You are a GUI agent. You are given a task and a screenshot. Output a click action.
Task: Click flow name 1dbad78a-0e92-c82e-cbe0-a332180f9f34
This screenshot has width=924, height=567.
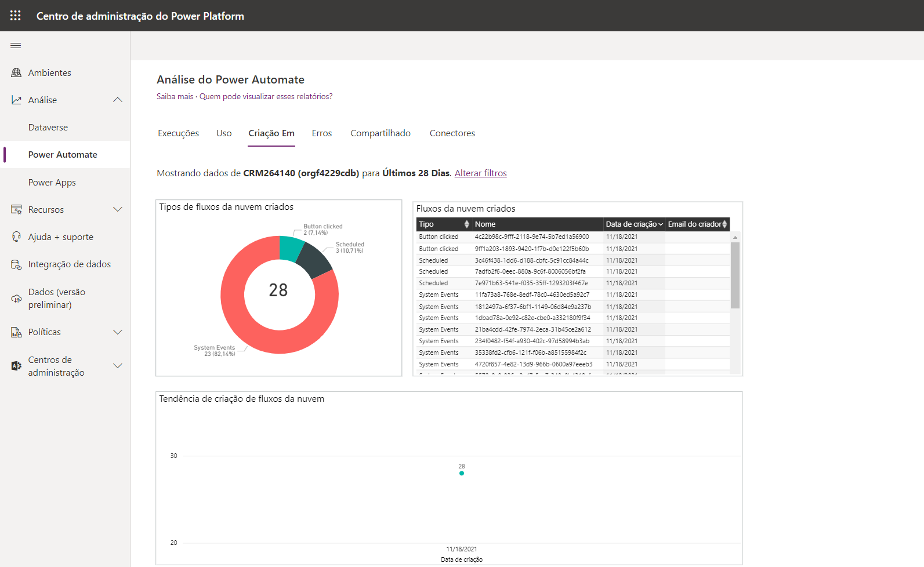[x=532, y=318]
